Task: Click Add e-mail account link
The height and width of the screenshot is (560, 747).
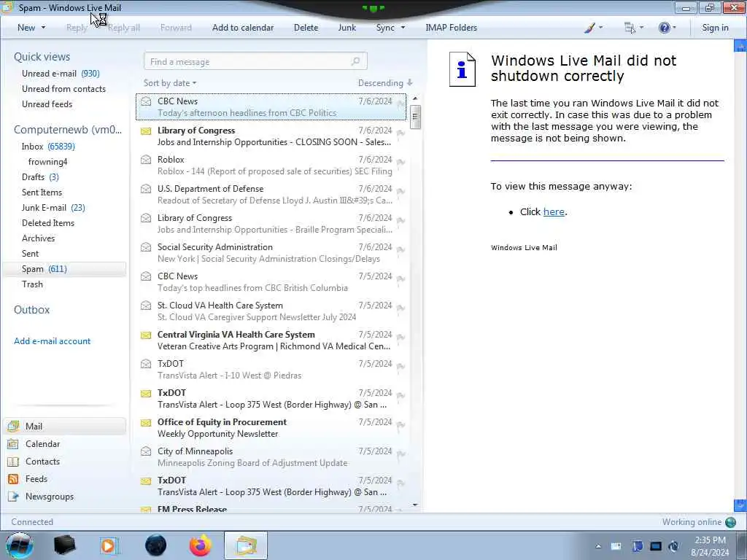Action: (52, 341)
